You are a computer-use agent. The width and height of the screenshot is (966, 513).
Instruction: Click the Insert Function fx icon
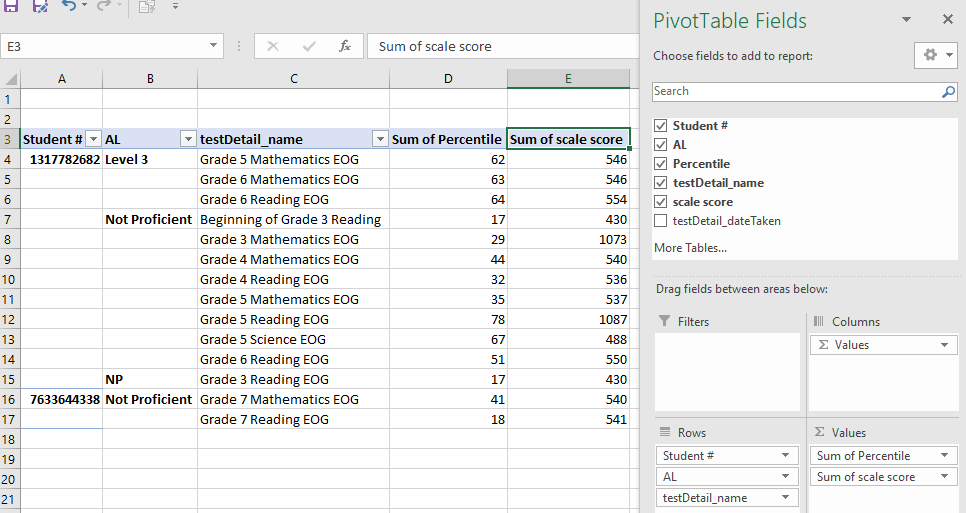coord(344,46)
